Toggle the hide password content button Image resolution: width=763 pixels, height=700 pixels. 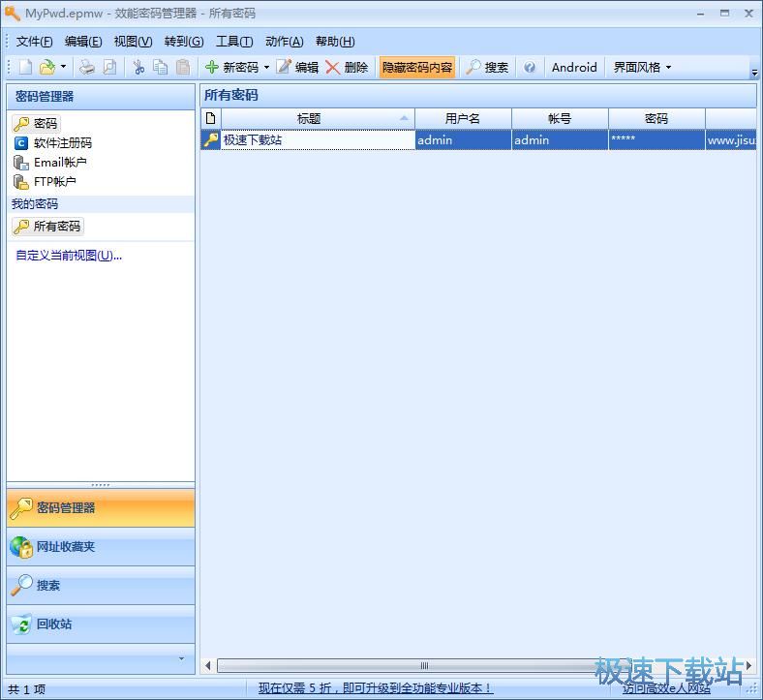click(416, 67)
